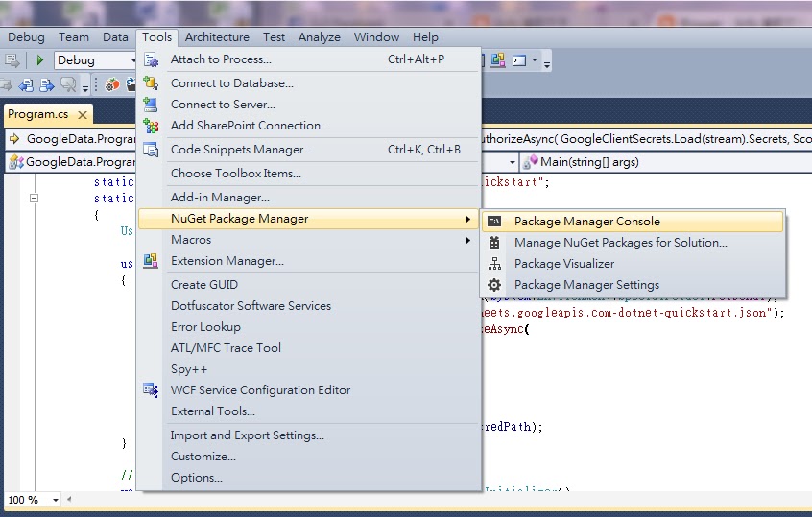The height and width of the screenshot is (517, 812).
Task: Select Choose Toolbox Items
Action: [x=309, y=174]
